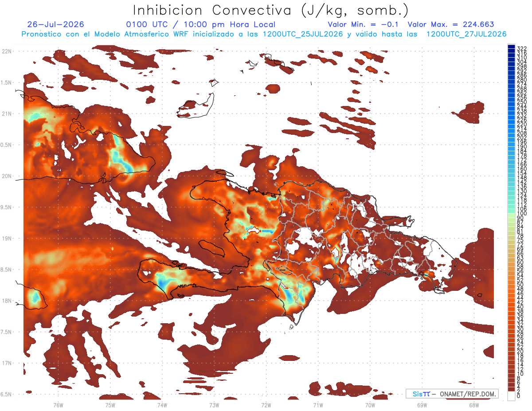Viewport: 532px width, 411px height.
Task: Click the '74W' longitude label
Action: tap(162, 405)
